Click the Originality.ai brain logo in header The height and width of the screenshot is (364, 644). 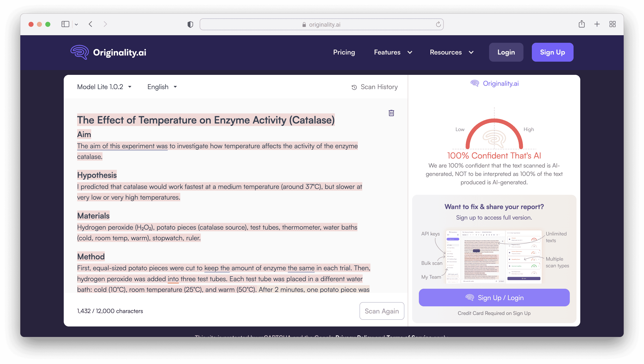point(79,52)
